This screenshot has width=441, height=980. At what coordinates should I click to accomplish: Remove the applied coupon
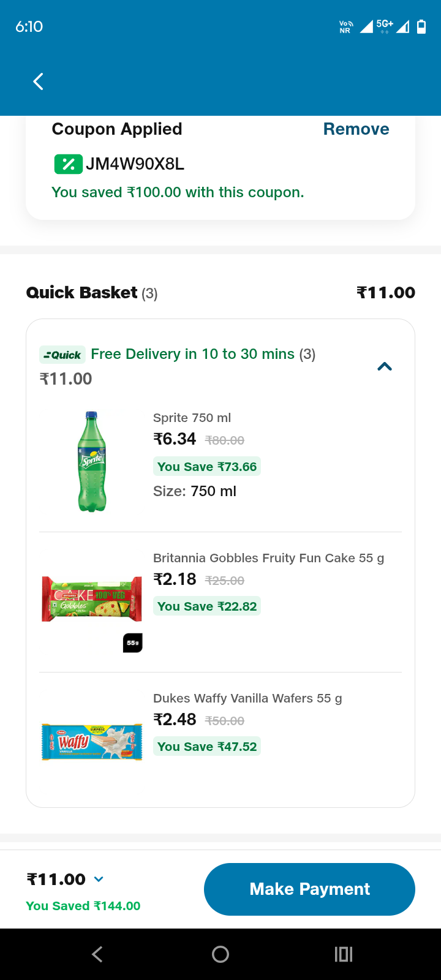(356, 129)
